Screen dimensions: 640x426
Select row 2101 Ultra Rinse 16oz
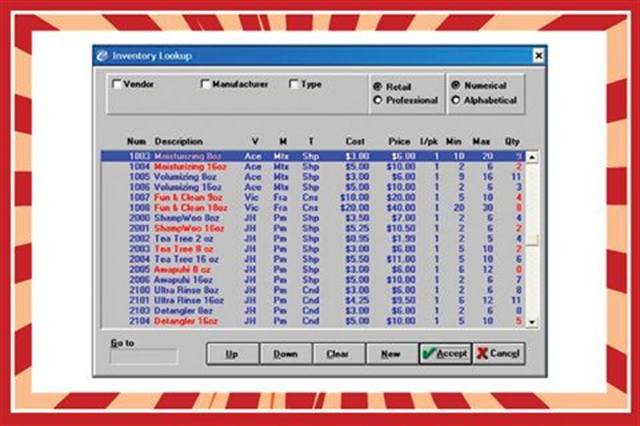313,300
